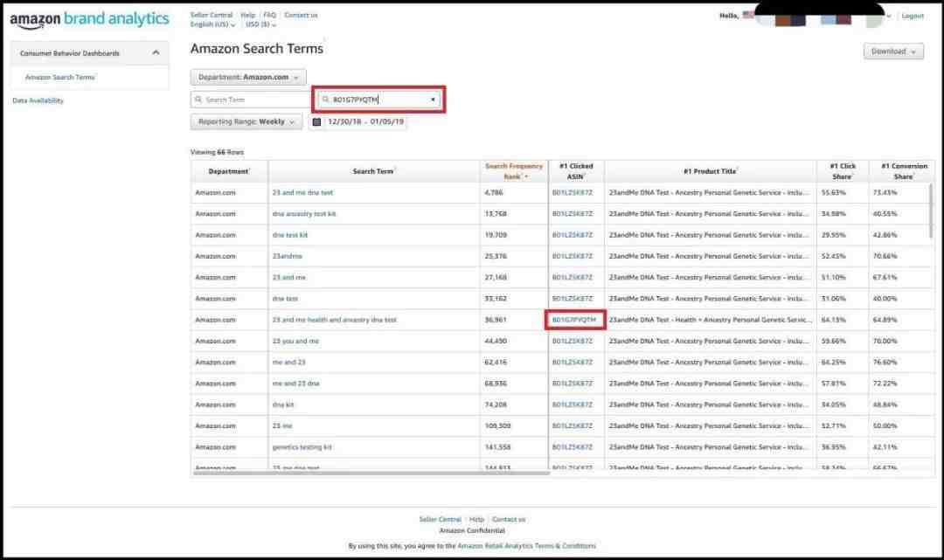Sort by Search Frequency Rank column header
Image resolution: width=944 pixels, height=560 pixels.
(x=514, y=171)
